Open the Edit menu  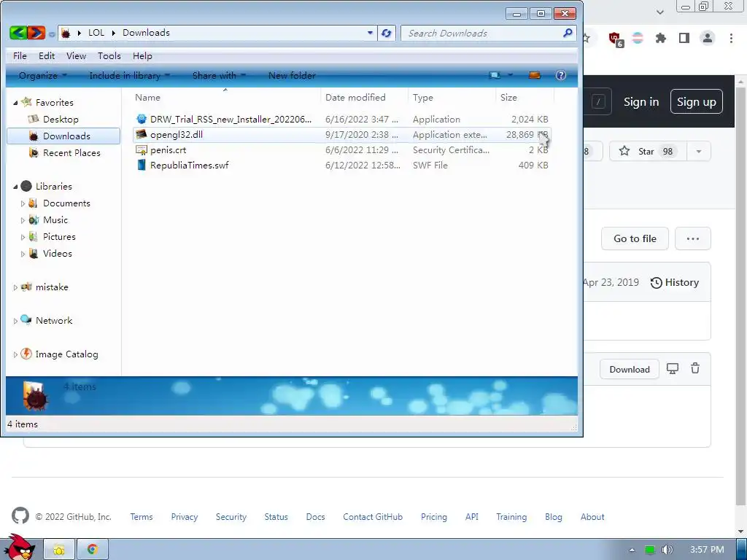pyautogui.click(x=47, y=55)
